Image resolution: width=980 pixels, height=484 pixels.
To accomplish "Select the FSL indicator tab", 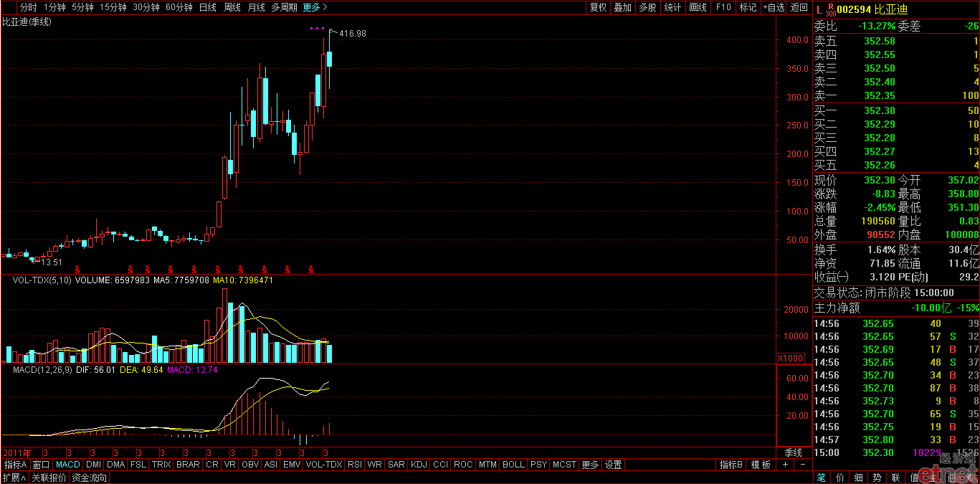I will point(138,465).
